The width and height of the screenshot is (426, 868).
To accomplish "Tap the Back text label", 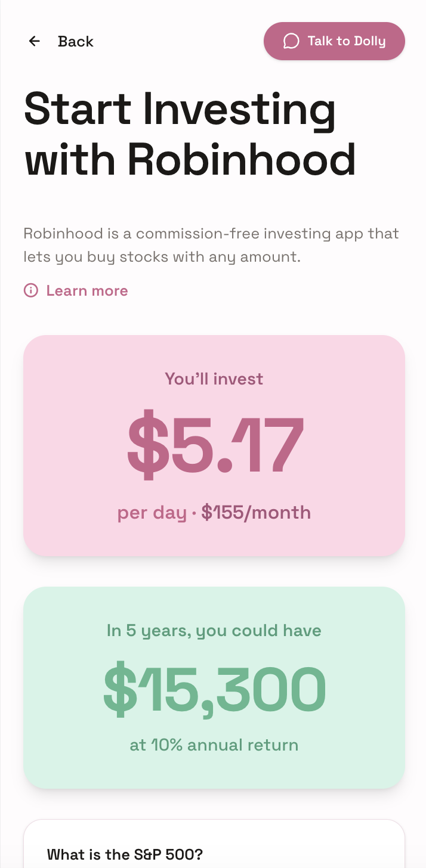I will click(76, 41).
